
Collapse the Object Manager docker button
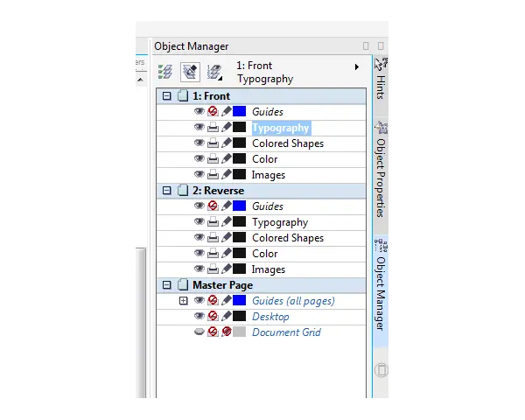pyautogui.click(x=366, y=45)
